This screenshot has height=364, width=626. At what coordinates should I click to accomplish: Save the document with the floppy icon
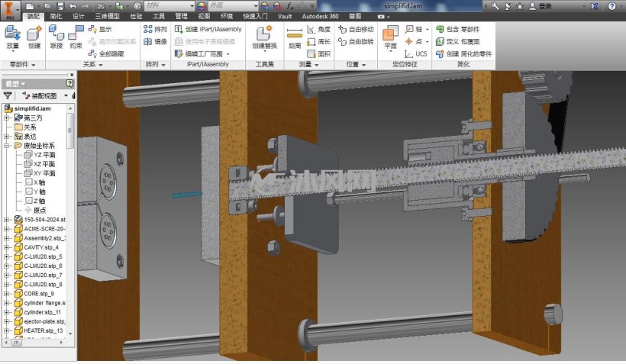click(60, 6)
